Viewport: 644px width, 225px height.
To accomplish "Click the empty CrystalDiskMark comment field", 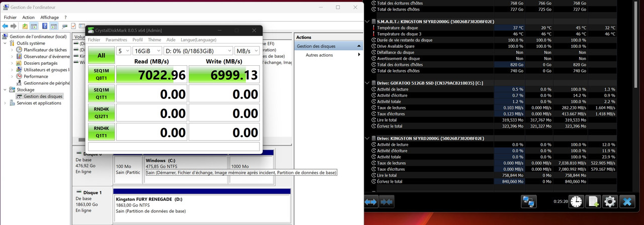I will pyautogui.click(x=174, y=147).
